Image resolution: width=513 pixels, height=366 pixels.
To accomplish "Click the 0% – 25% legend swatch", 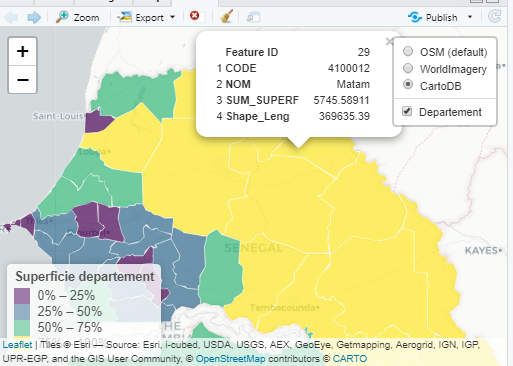I will click(22, 296).
